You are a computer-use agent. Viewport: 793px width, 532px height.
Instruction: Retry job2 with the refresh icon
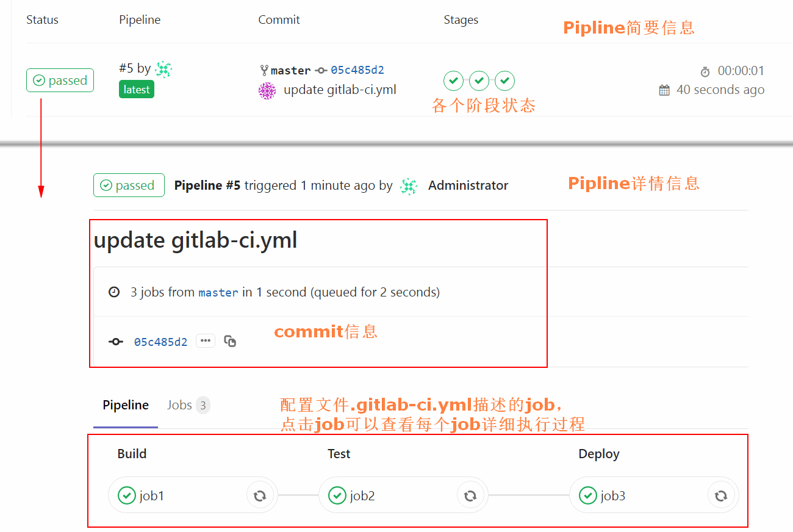[x=470, y=495]
